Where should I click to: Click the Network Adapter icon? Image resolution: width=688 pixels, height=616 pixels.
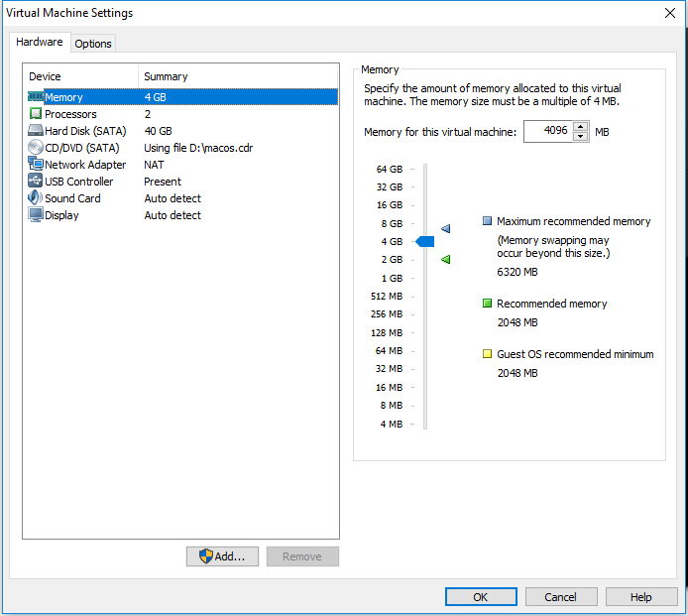tap(36, 164)
